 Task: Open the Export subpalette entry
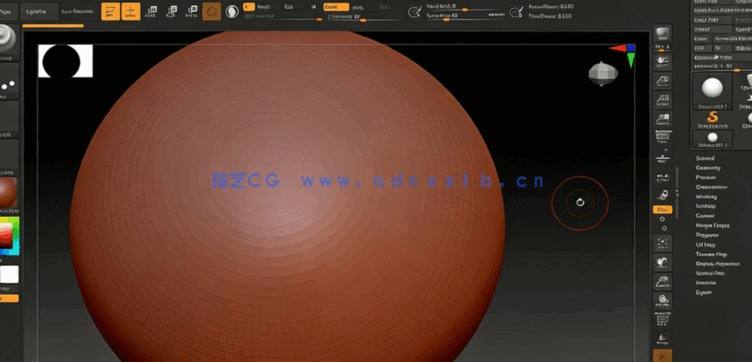(x=704, y=292)
